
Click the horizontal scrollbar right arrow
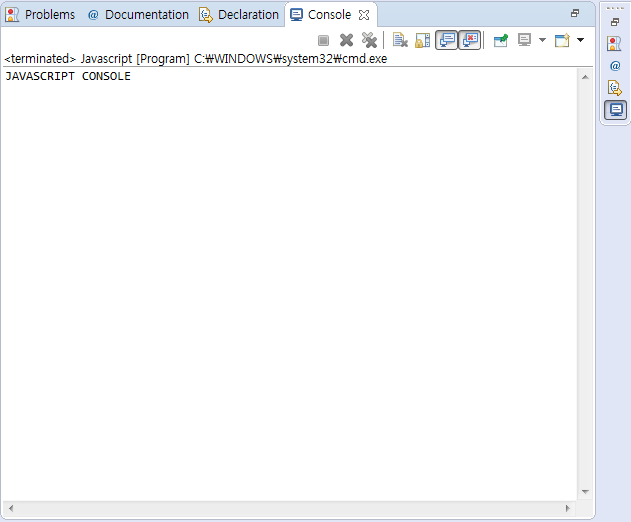[568, 508]
